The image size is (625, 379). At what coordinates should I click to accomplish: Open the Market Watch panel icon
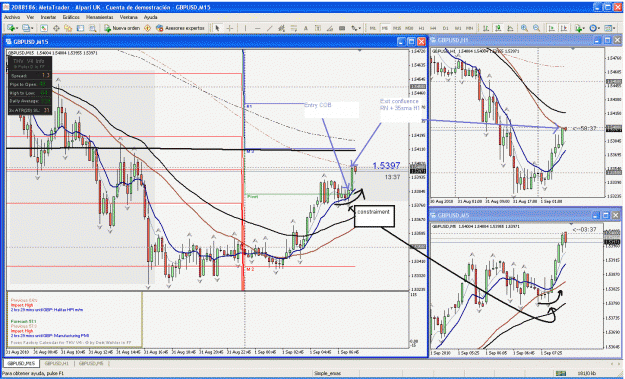click(x=44, y=28)
